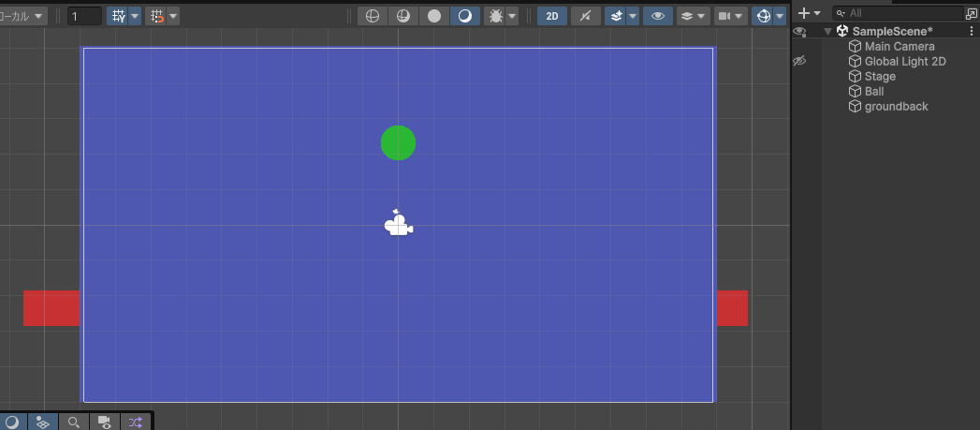This screenshot has height=430, width=980.
Task: Click the bottom overlay camera-eye icon
Action: tap(105, 422)
